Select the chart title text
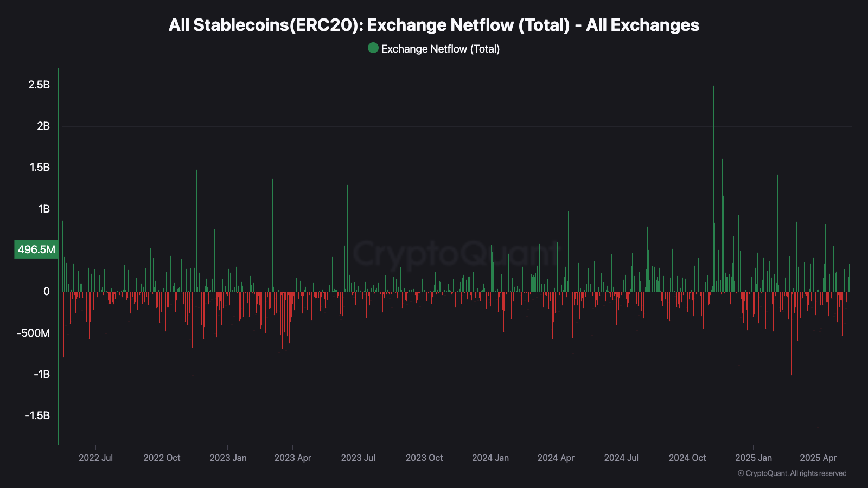Viewport: 868px width, 488px height. (434, 25)
